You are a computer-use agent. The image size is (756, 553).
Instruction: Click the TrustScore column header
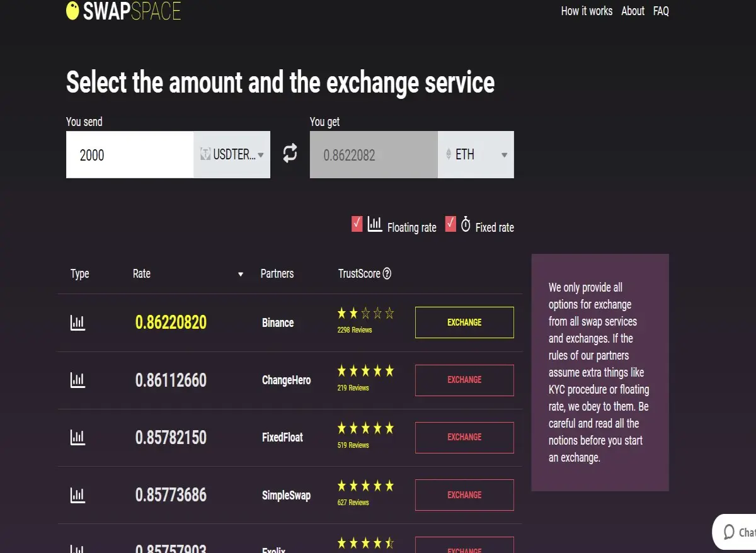pyautogui.click(x=359, y=273)
